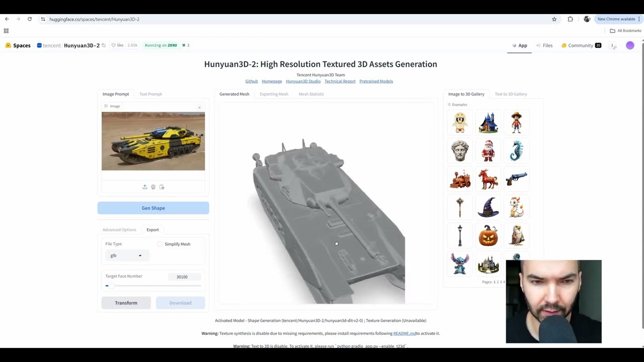Screen dimensions: 644x362
Task: Click the Target Face Number value field
Action: 184,277
